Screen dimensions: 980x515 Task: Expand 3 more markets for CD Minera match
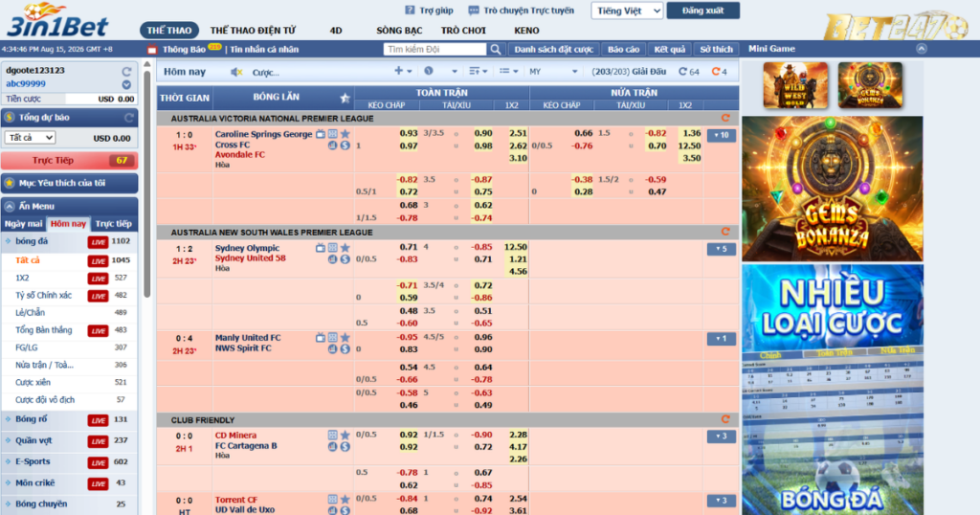[x=722, y=437]
